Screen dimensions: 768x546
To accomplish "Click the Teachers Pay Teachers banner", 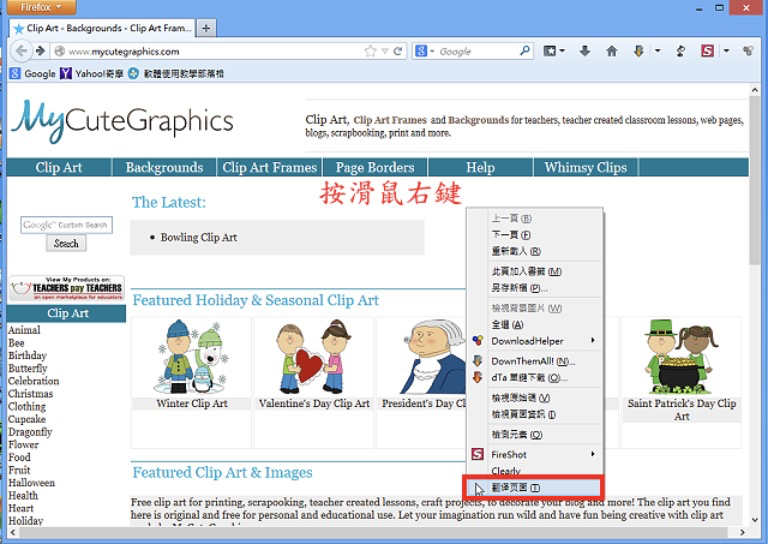I will pos(67,288).
